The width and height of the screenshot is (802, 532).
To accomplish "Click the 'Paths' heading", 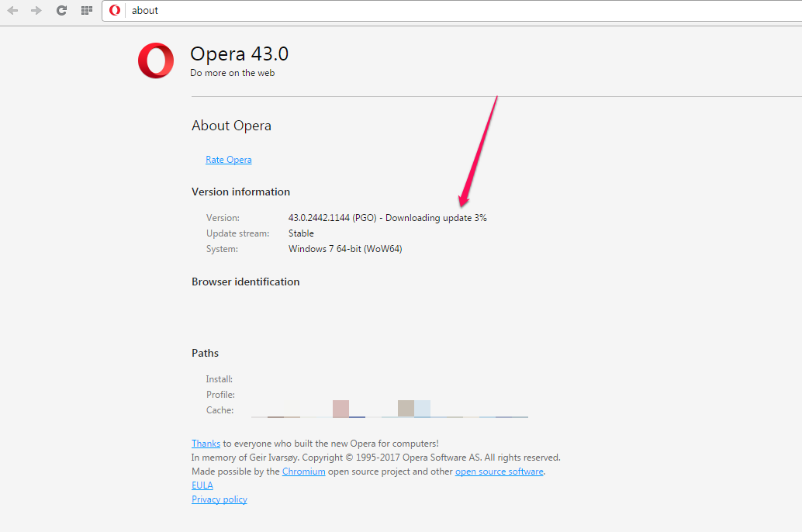I will tap(205, 353).
